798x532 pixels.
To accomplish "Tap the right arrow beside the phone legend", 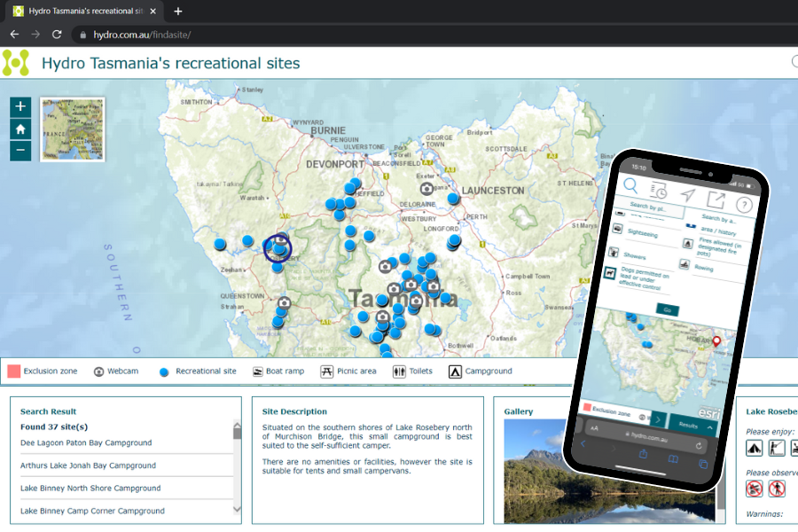I will (658, 420).
